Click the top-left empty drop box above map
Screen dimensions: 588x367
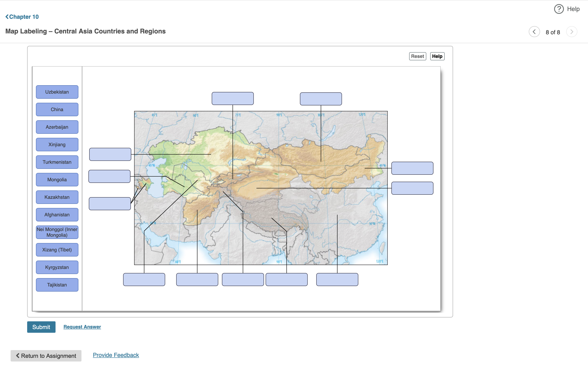pyautogui.click(x=233, y=98)
